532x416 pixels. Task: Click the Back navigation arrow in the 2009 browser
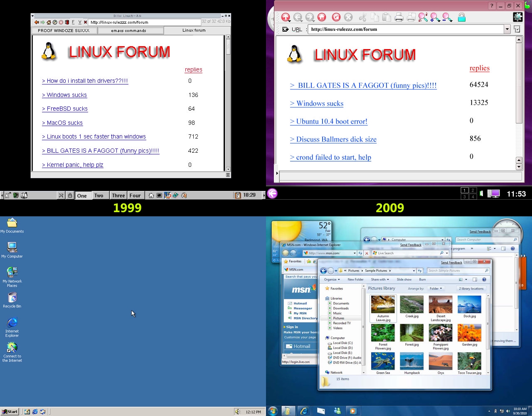click(x=298, y=17)
